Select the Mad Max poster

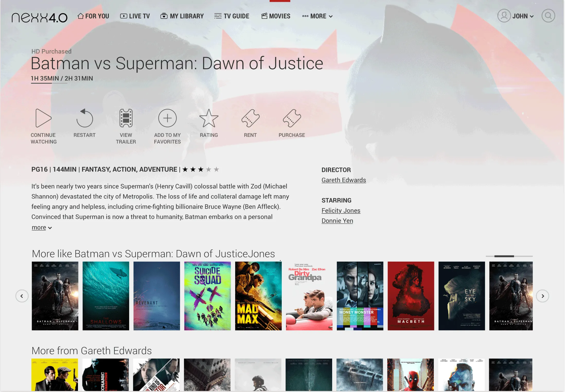click(x=258, y=296)
